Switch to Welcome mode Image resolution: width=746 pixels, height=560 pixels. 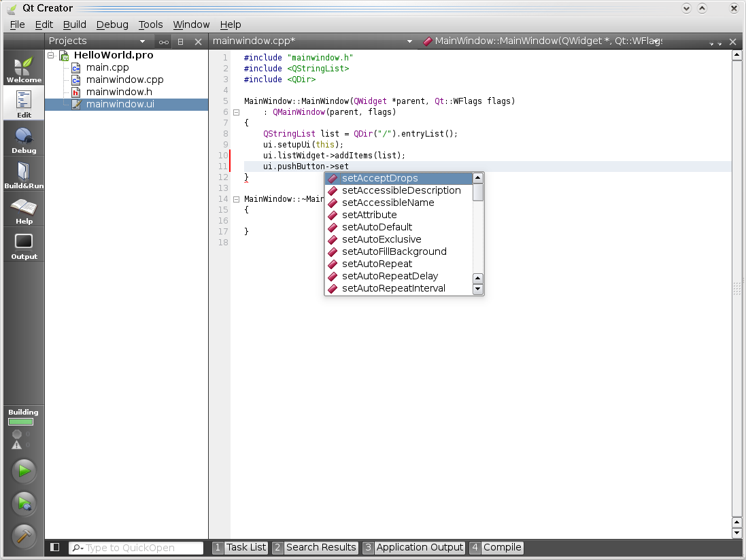(x=24, y=68)
